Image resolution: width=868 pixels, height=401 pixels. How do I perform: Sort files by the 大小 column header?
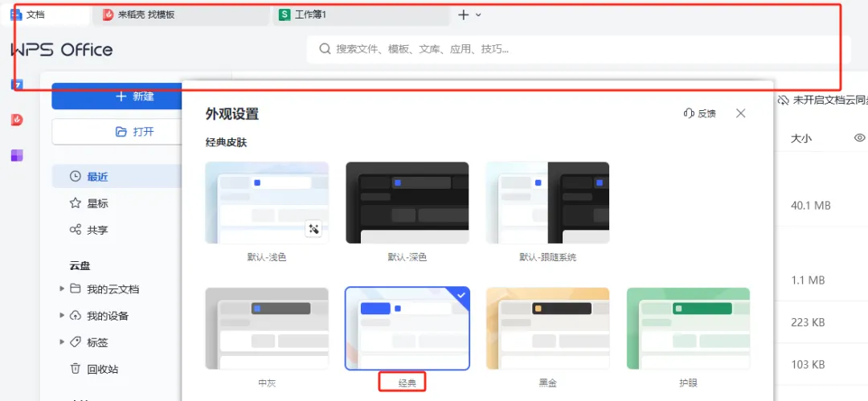point(801,138)
